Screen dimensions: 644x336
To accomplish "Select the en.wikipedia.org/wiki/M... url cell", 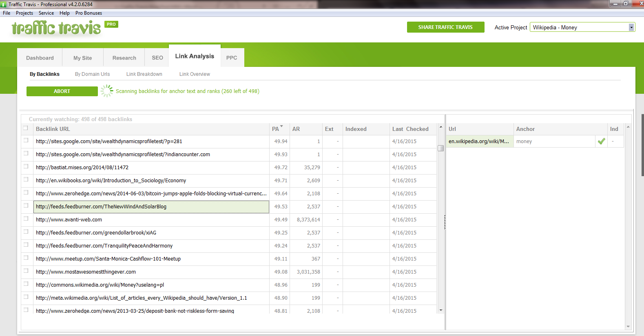I will [x=480, y=141].
